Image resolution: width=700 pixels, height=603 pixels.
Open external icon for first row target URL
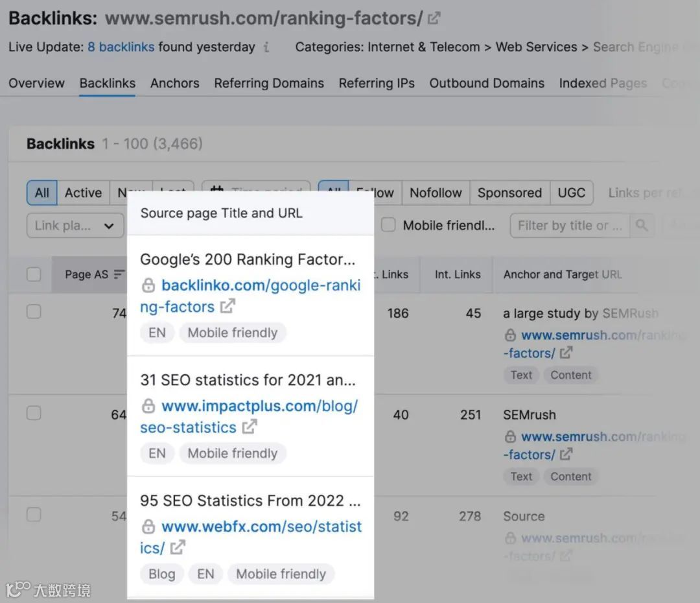pos(566,353)
